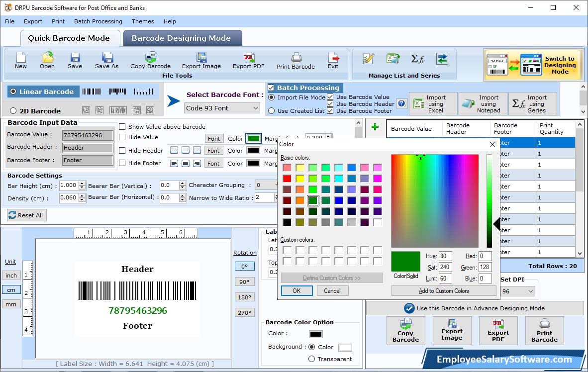Click the Exit toolbar icon
This screenshot has width=588, height=372.
click(333, 61)
